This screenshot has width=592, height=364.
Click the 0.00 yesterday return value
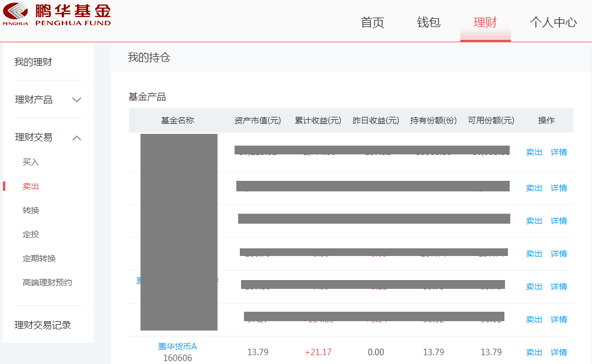pos(376,352)
